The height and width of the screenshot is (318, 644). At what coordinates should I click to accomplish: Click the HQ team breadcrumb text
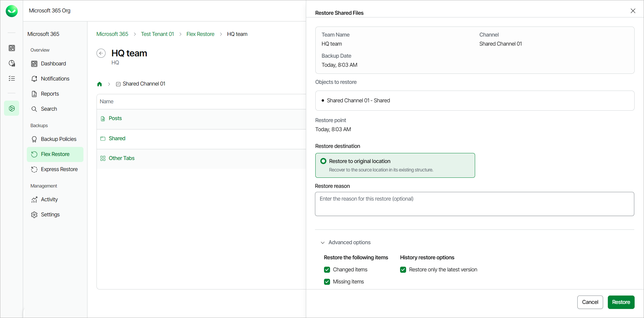(237, 34)
